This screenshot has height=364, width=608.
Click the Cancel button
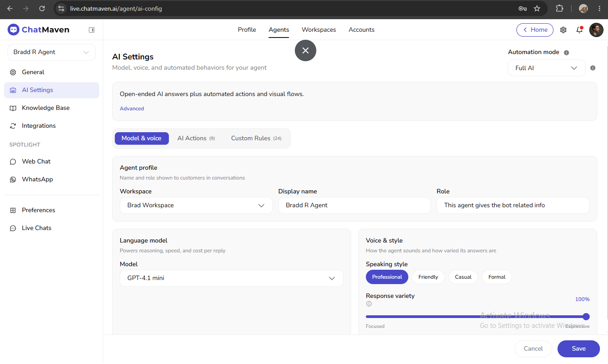pos(533,348)
